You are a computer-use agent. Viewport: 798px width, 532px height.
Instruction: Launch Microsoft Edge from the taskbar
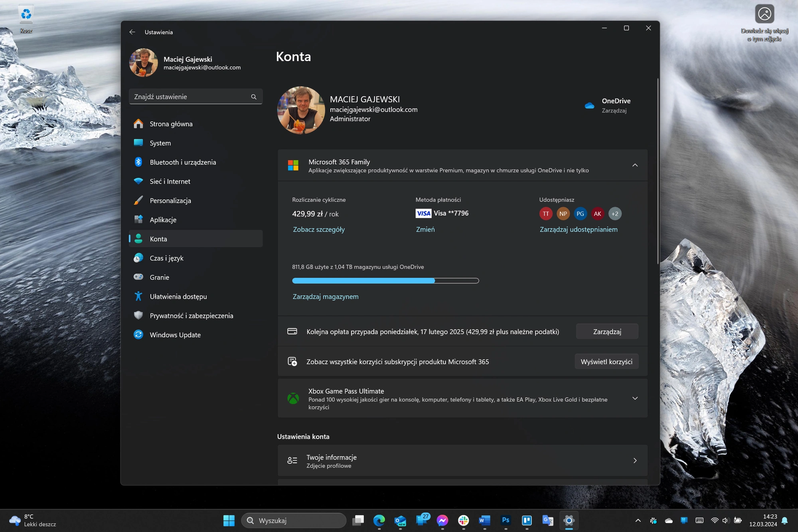[379, 520]
